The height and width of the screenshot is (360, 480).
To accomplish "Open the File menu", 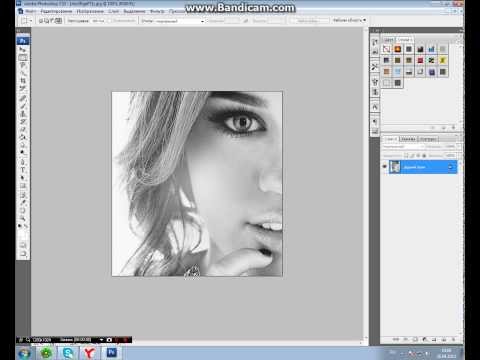I will coord(30,11).
